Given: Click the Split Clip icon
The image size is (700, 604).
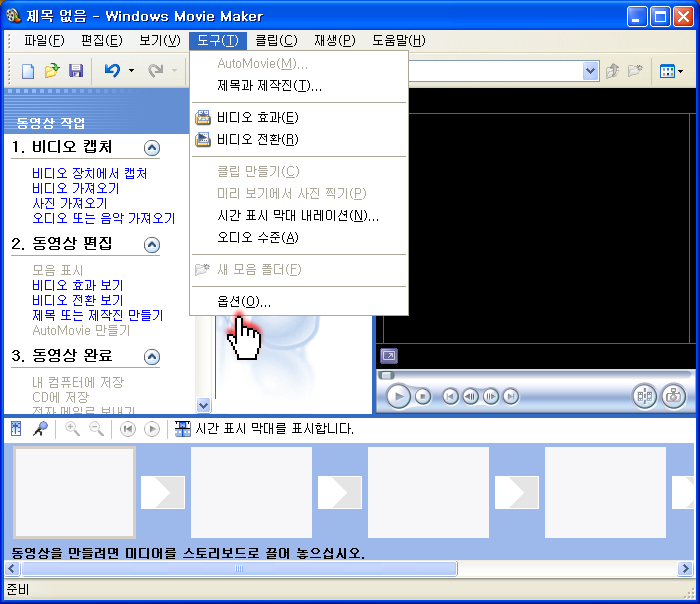Looking at the screenshot, I should pyautogui.click(x=645, y=396).
